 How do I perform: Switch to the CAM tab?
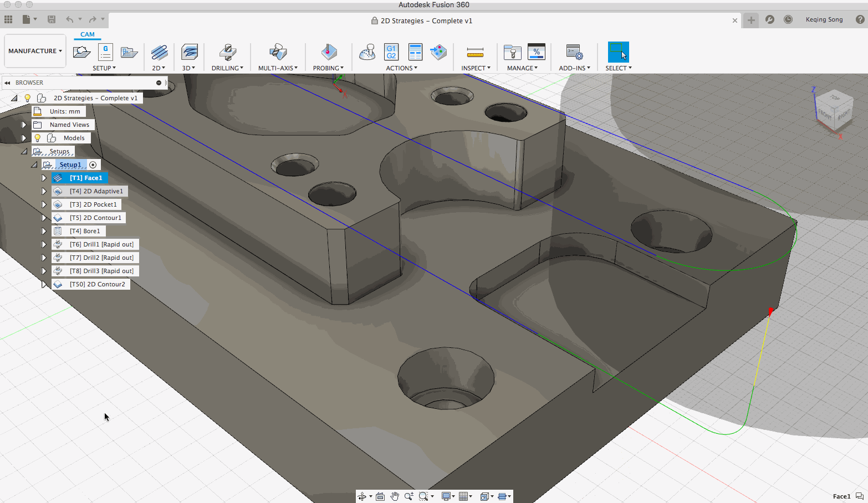point(88,34)
